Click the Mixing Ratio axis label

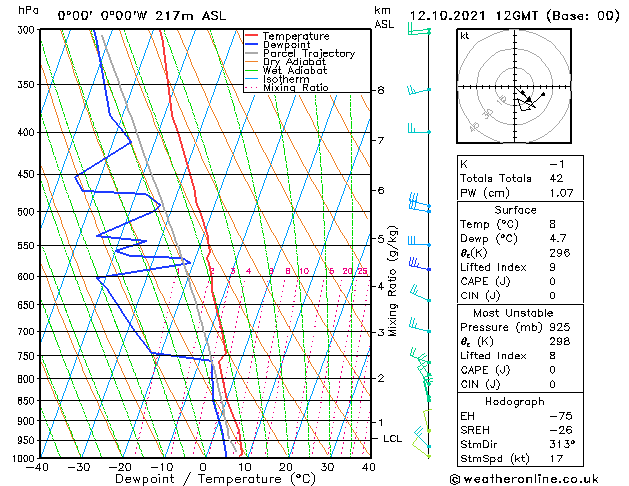coord(393,281)
